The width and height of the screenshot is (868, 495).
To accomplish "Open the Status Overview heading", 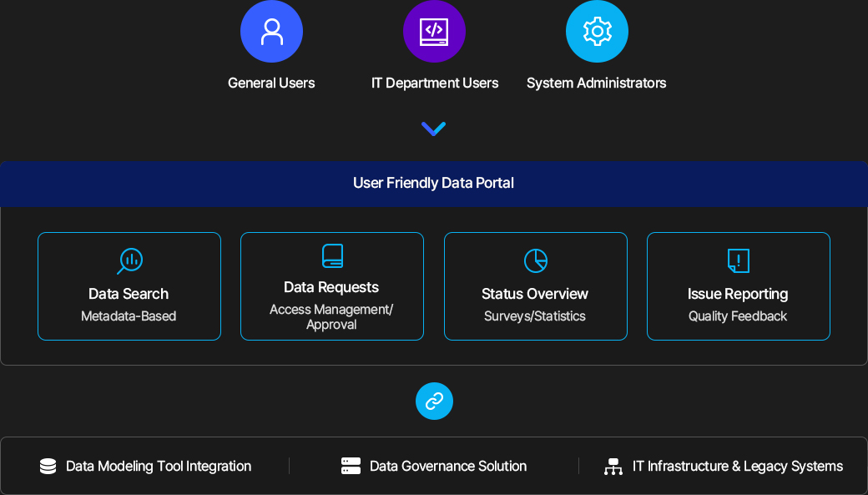I will 535,294.
